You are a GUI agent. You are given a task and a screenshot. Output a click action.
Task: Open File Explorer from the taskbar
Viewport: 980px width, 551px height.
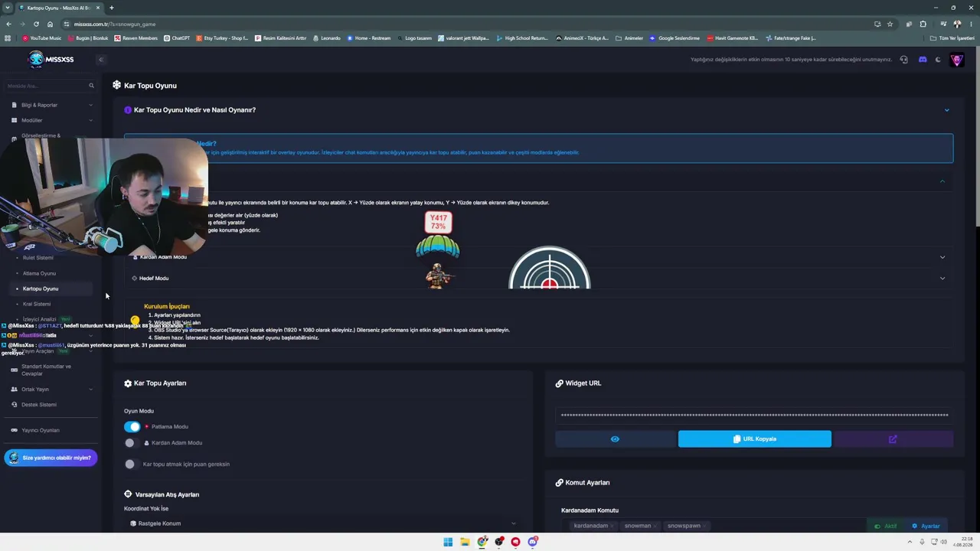point(465,542)
